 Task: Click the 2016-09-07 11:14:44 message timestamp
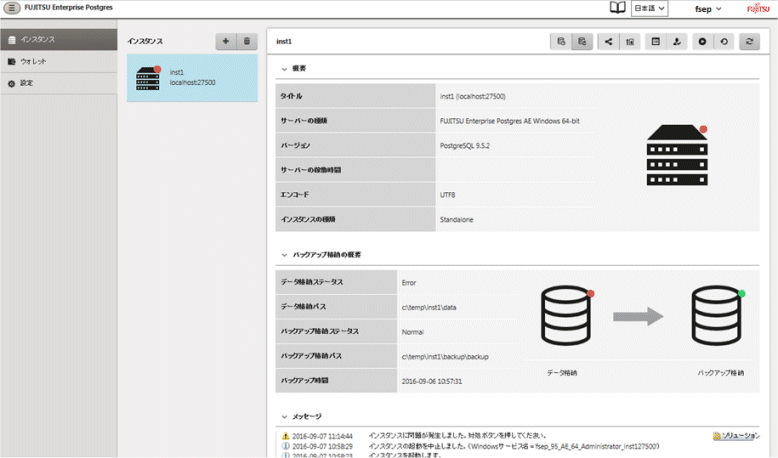pyautogui.click(x=323, y=437)
